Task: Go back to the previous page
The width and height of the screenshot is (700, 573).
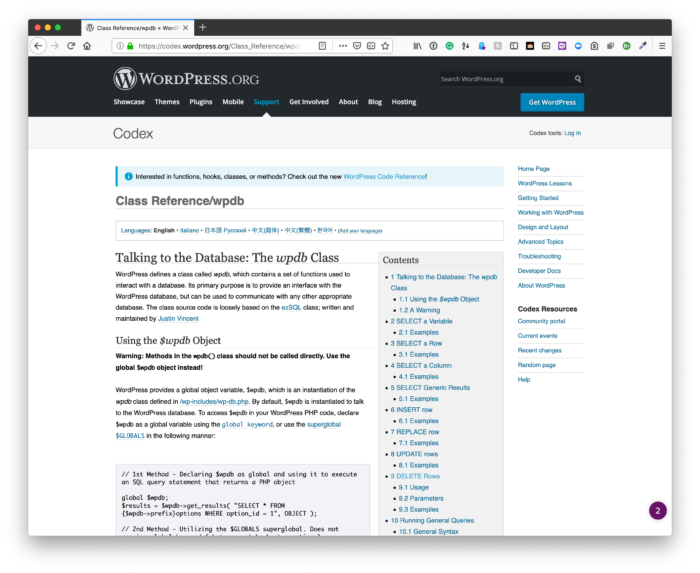Action: pyautogui.click(x=38, y=46)
